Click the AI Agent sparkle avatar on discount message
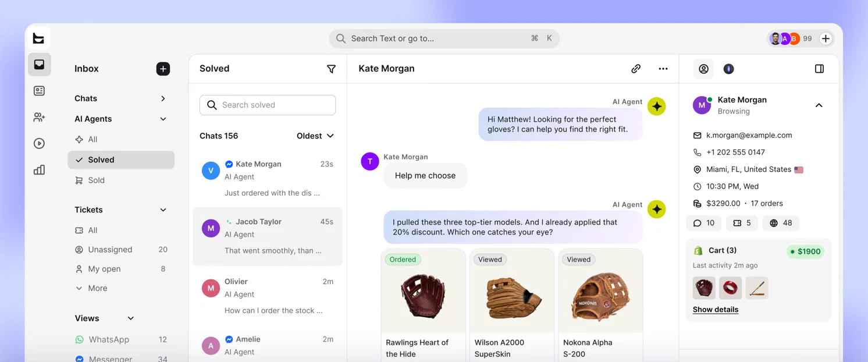 pos(656,210)
